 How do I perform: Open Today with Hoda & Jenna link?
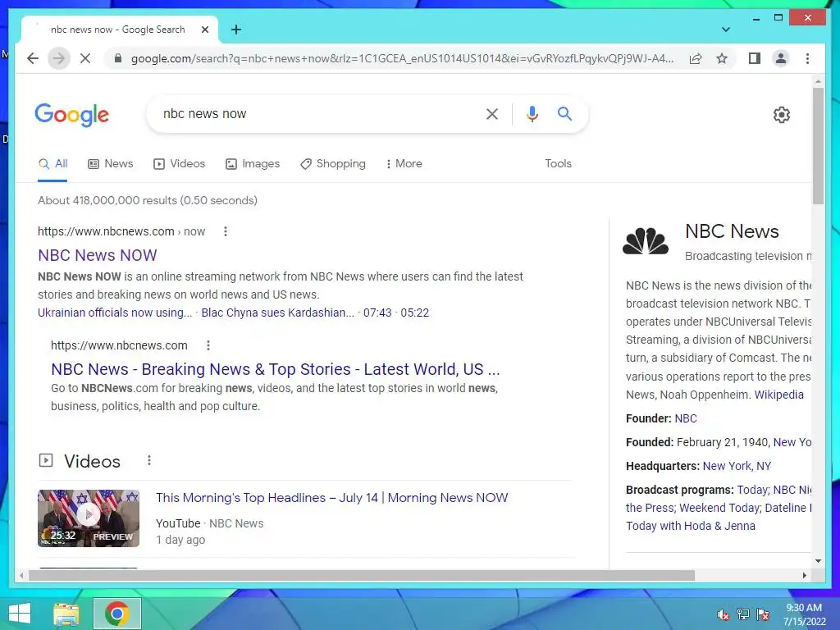691,526
